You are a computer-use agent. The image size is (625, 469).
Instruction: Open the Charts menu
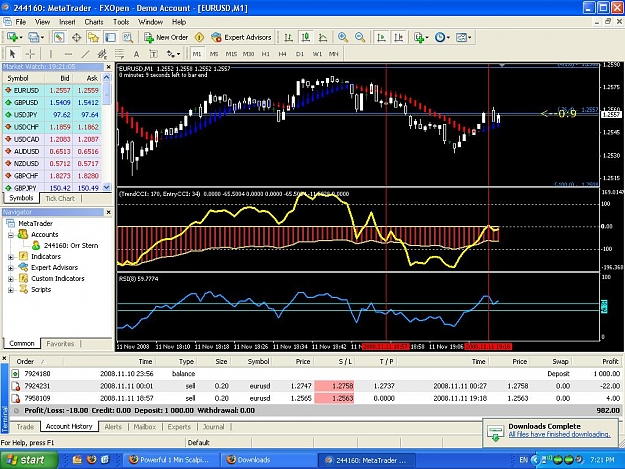click(94, 22)
